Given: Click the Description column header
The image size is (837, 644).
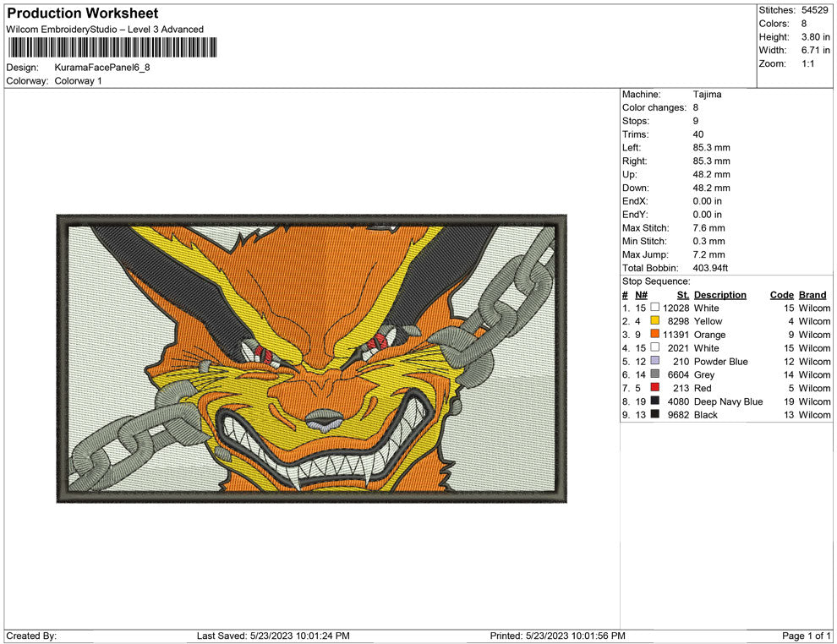Looking at the screenshot, I should pyautogui.click(x=720, y=295).
